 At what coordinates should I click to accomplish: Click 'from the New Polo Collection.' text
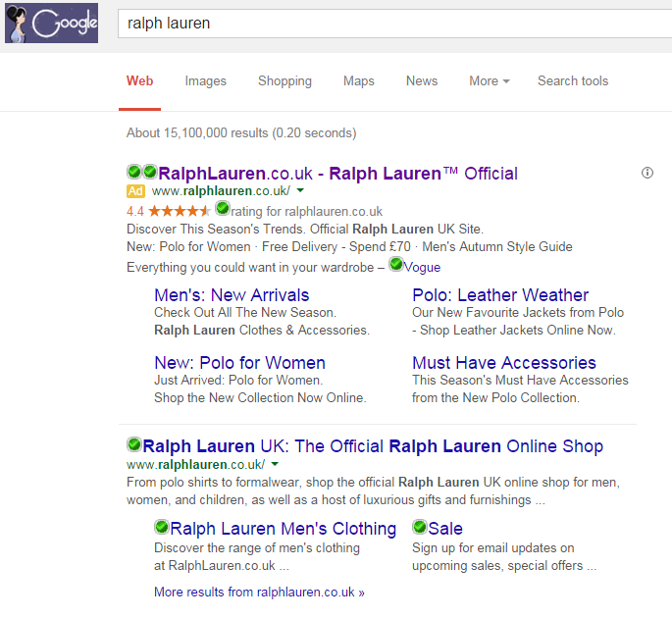coord(495,397)
